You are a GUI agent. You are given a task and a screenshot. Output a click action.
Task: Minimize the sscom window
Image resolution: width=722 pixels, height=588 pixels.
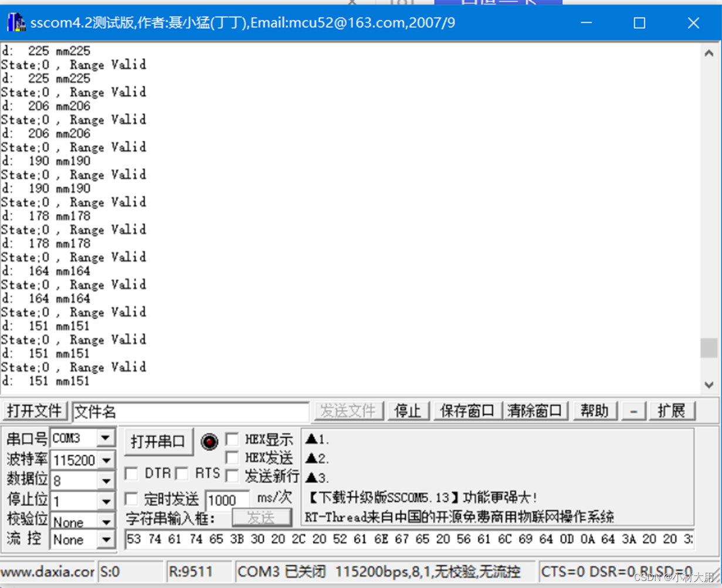click(x=587, y=23)
